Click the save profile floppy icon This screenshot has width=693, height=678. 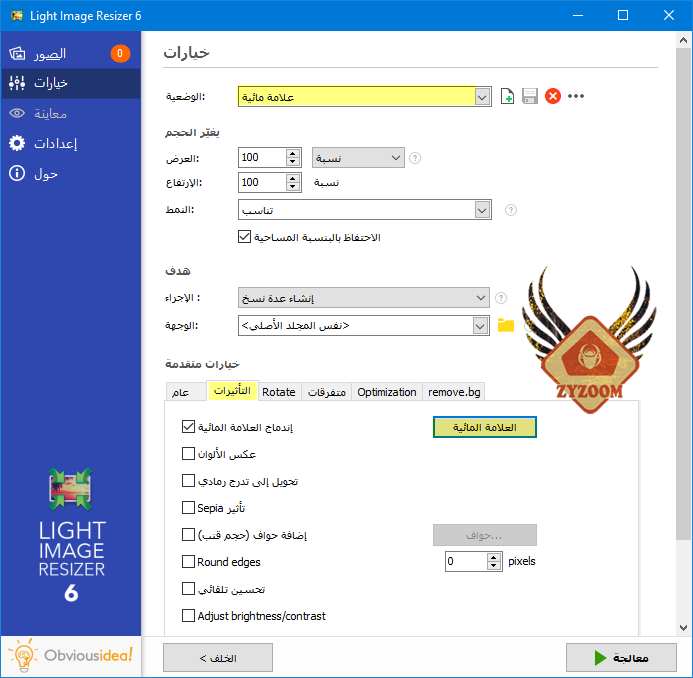click(x=529, y=96)
